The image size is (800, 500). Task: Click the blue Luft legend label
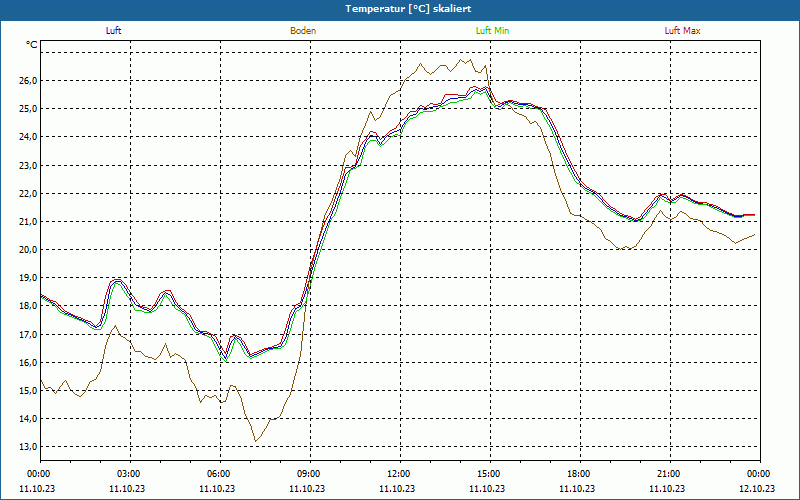(x=113, y=31)
